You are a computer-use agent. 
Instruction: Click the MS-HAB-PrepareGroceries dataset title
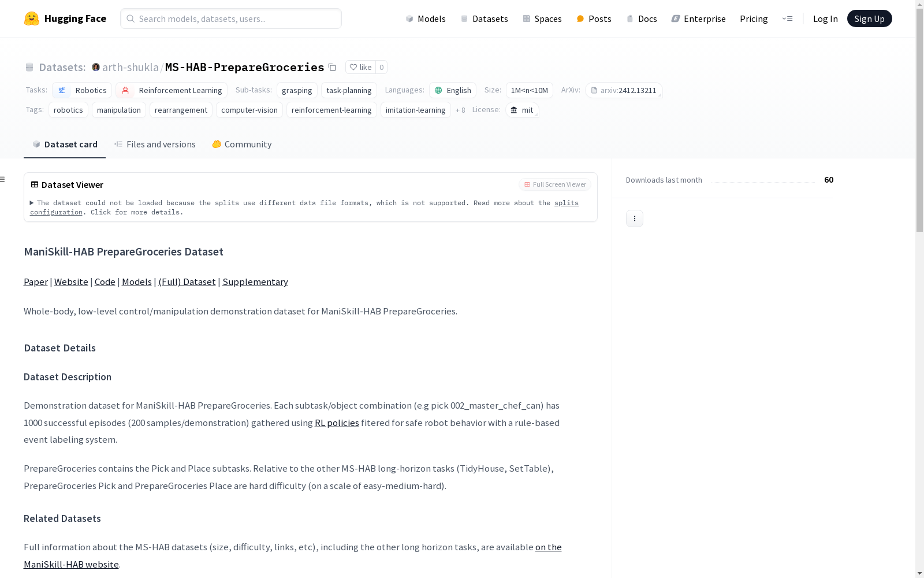click(245, 67)
